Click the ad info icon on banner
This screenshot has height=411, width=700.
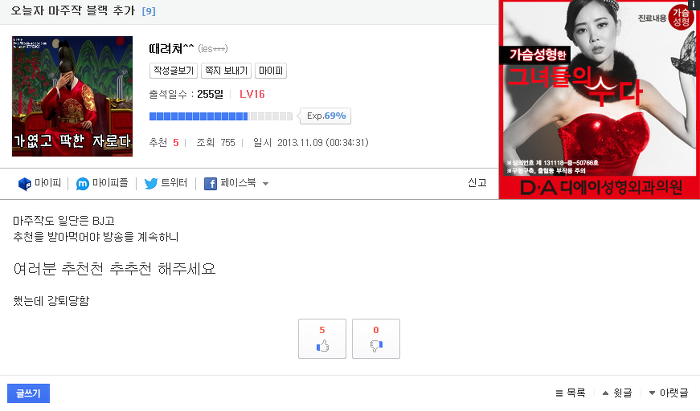[x=694, y=4]
